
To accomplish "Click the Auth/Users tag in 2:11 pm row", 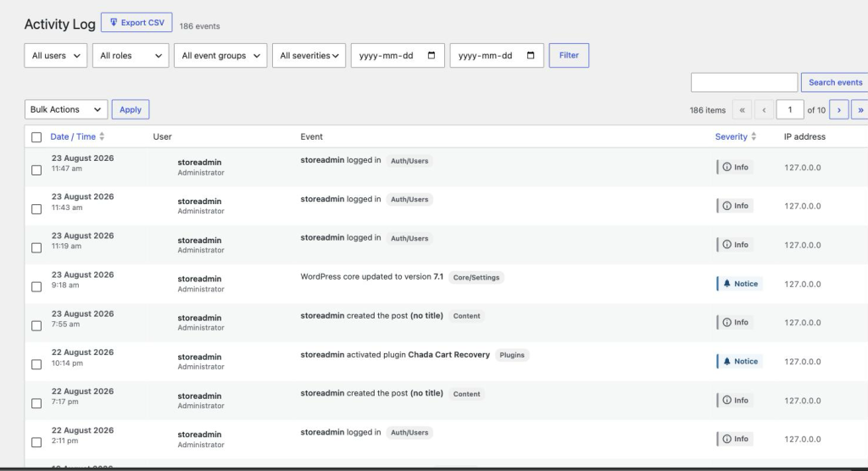I will point(409,433).
